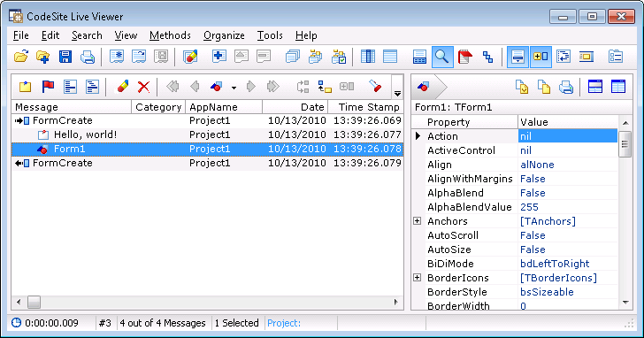644x338 pixels.
Task: Toggle the highlighted auto-scroll list button
Action: [x=517, y=57]
